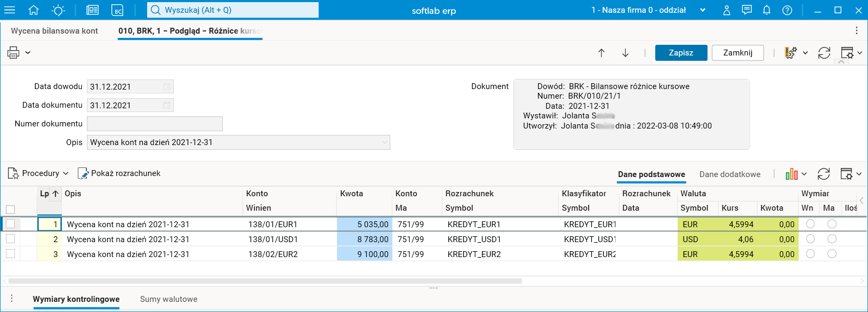The width and height of the screenshot is (868, 312).
Task: Click the Zapisz button
Action: coord(681,53)
